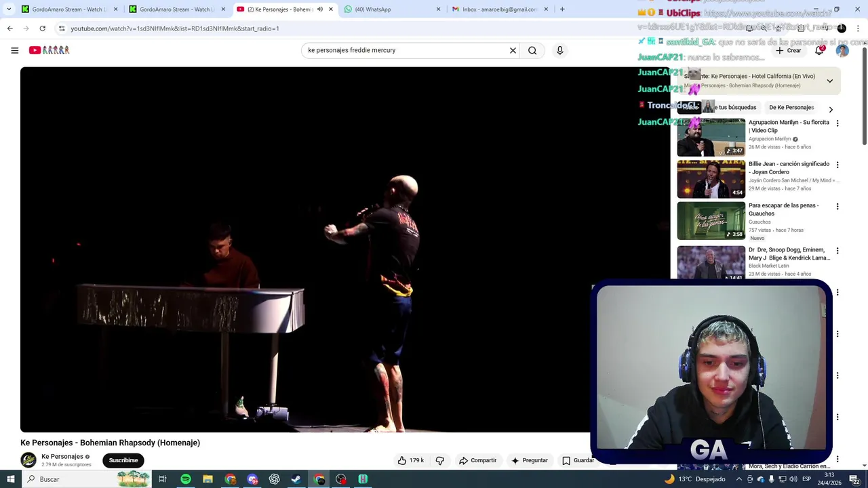Open Dr Dre, Snoop Dogg, Eminem title

(x=789, y=254)
